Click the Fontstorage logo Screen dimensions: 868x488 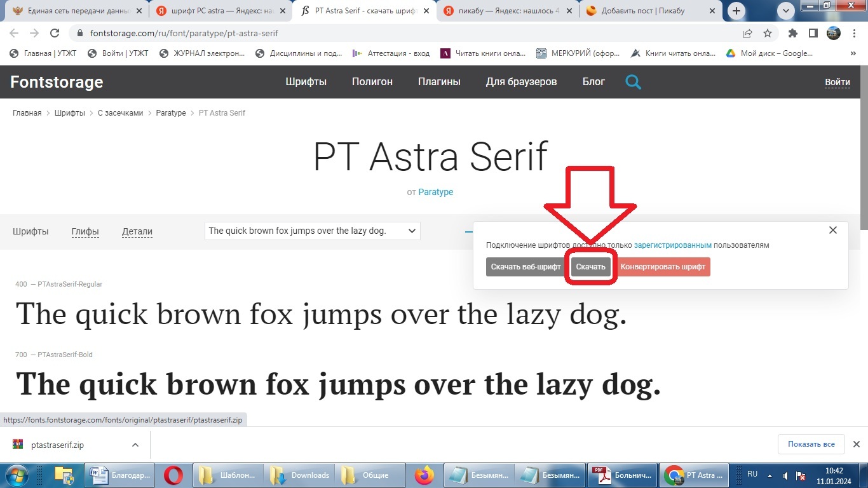click(57, 82)
